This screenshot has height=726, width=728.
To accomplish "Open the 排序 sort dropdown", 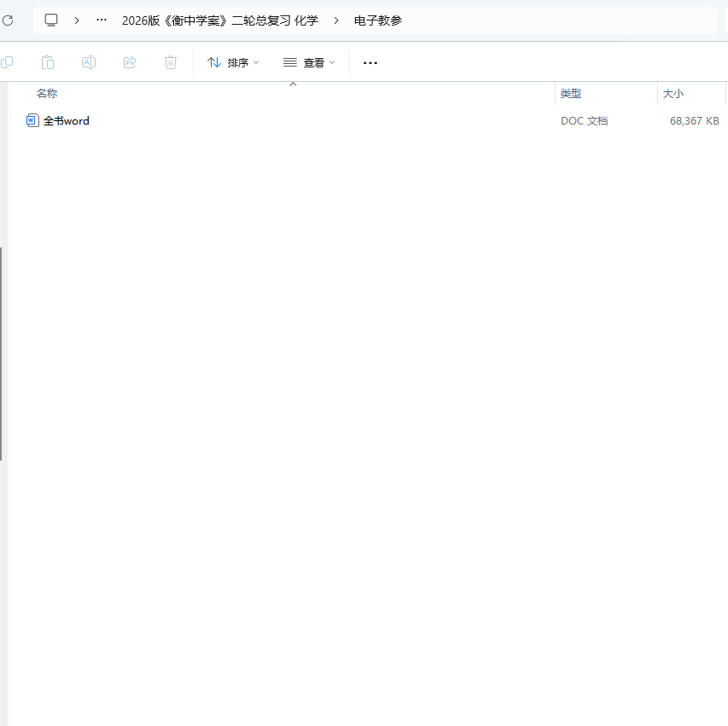I will (233, 62).
